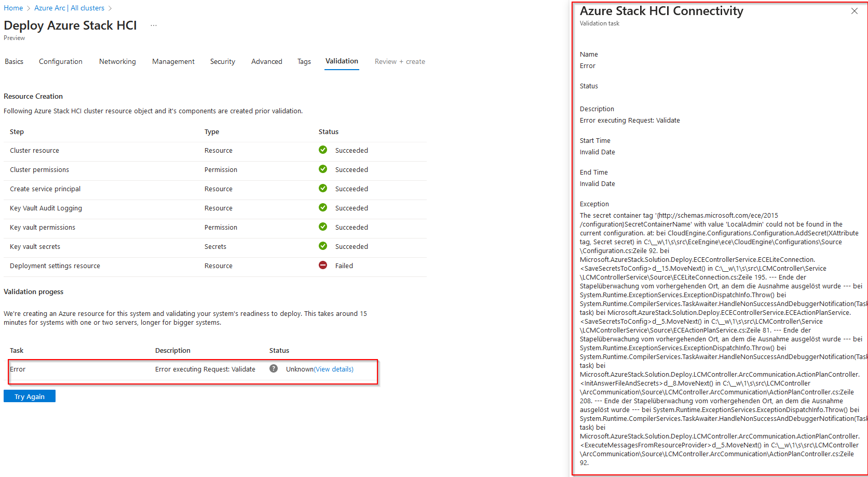Switch to the Configuration tab

point(61,61)
